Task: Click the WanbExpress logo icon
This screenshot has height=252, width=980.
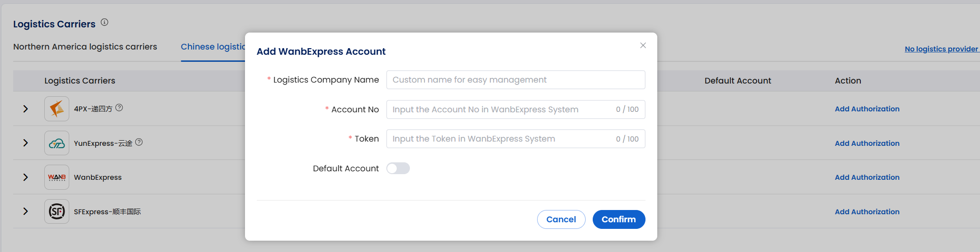Action: [57, 177]
